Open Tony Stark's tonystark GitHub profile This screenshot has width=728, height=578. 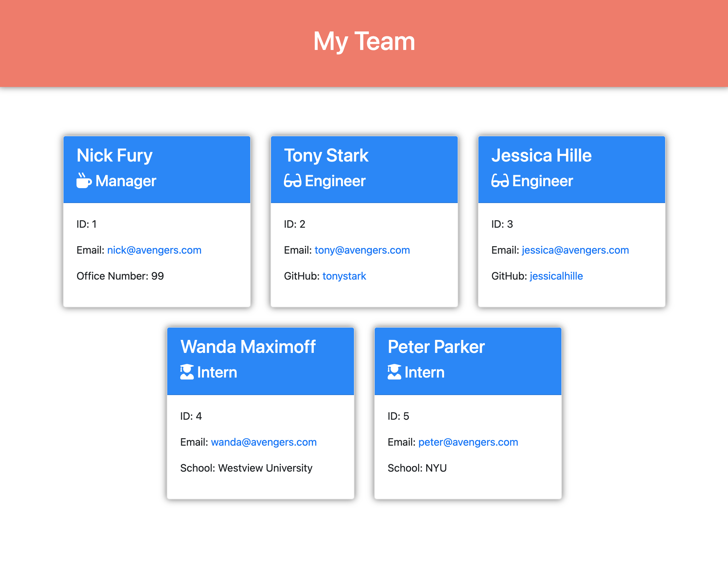(344, 276)
